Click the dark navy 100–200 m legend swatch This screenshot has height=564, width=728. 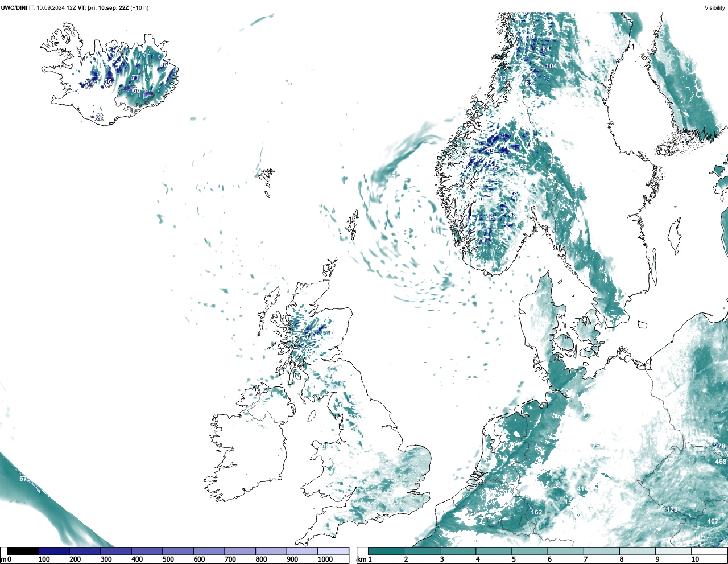[x=54, y=551]
